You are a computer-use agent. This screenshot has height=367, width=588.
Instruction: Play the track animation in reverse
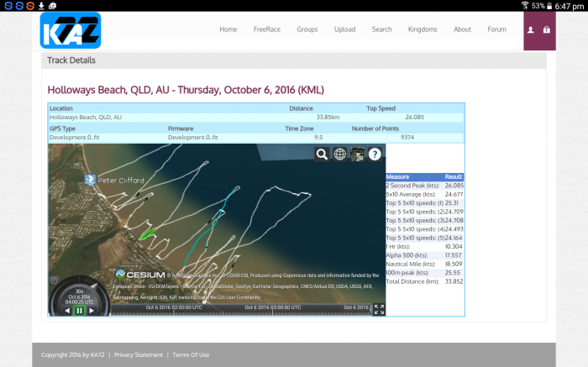click(67, 311)
